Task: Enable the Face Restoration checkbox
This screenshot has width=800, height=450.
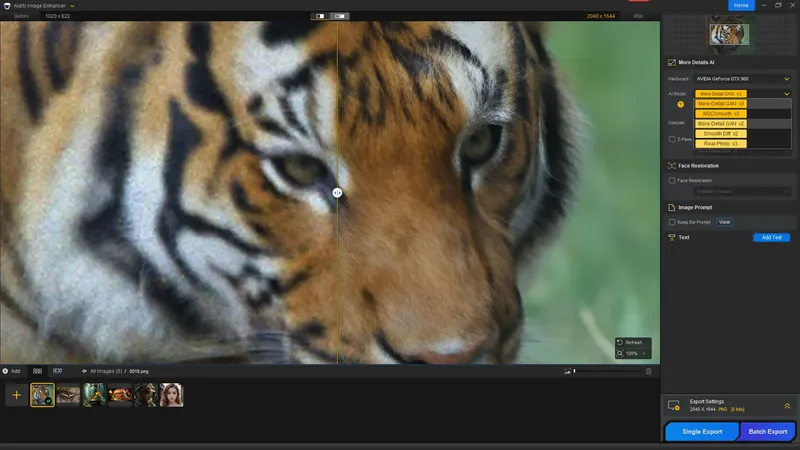Action: coord(672,180)
